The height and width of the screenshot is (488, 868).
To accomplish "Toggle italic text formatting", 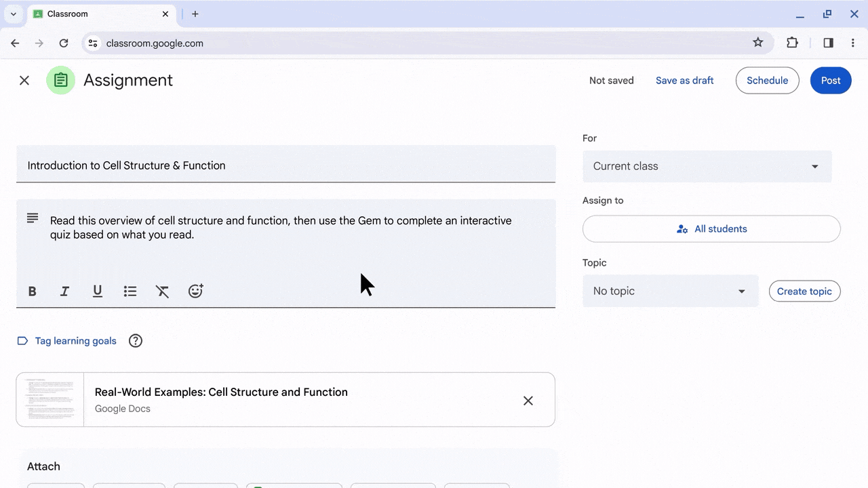I will pos(64,291).
